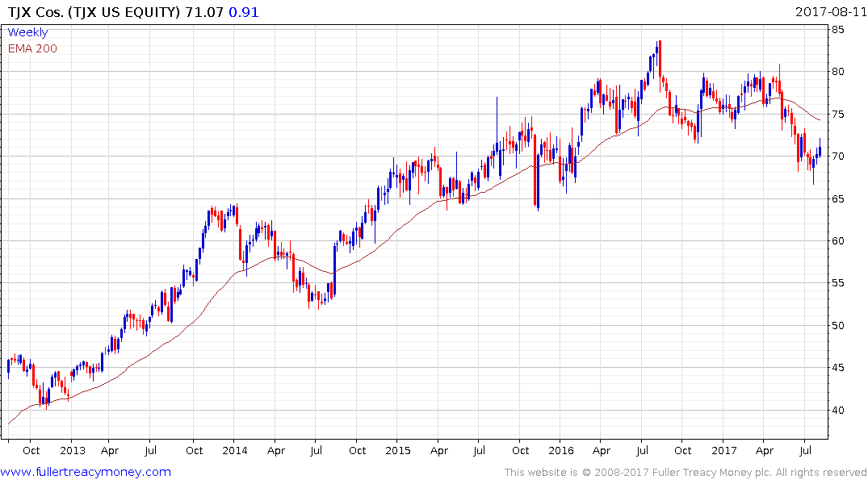The image size is (868, 484).
Task: Click the 40 price axis label
Action: (838, 410)
